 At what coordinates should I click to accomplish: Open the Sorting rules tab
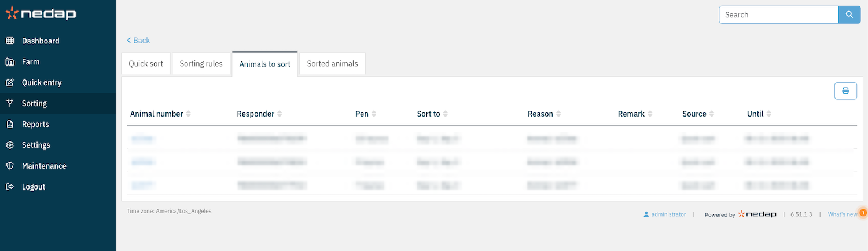pyautogui.click(x=201, y=64)
